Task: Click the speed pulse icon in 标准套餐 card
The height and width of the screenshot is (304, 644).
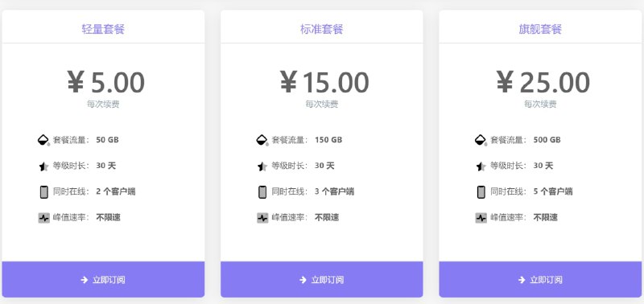Action: coord(262,218)
